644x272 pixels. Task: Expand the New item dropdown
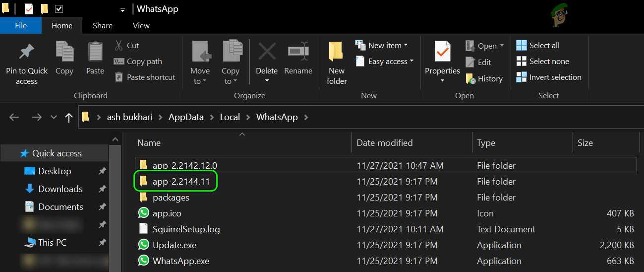[x=382, y=46]
